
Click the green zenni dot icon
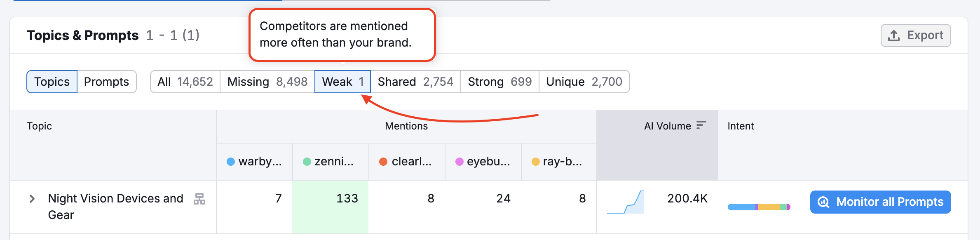(307, 162)
